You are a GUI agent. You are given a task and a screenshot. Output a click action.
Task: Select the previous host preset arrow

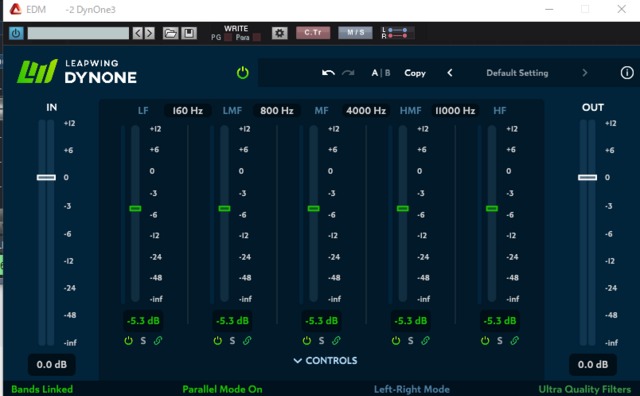[138, 33]
